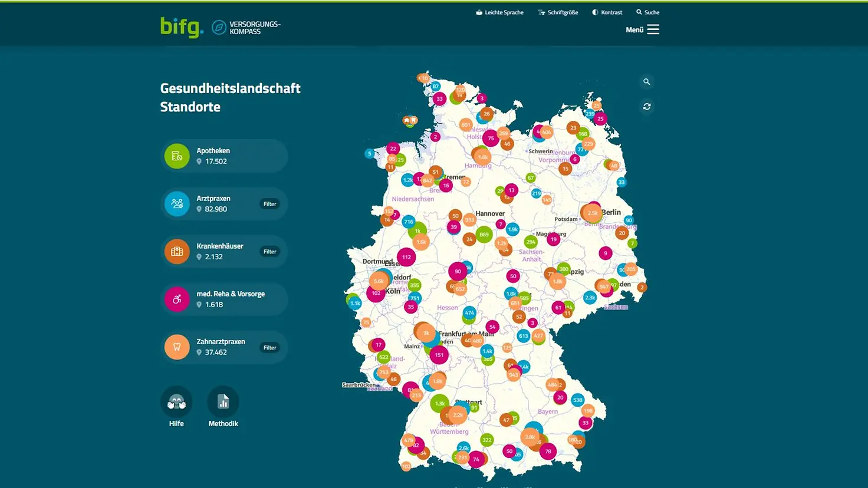Open the Suche search in header
Image resolution: width=868 pixels, height=488 pixels.
coord(647,12)
